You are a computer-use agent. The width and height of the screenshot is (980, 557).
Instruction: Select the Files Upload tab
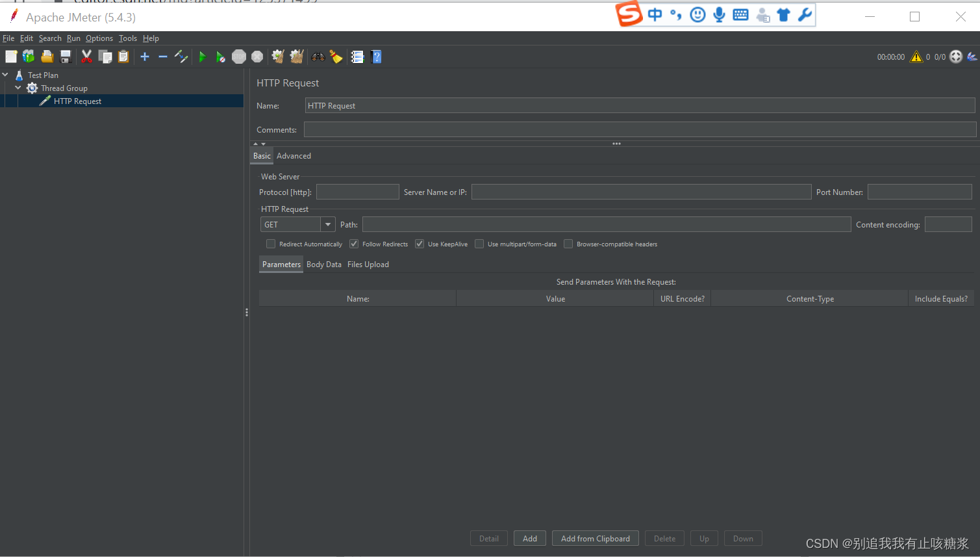point(368,265)
